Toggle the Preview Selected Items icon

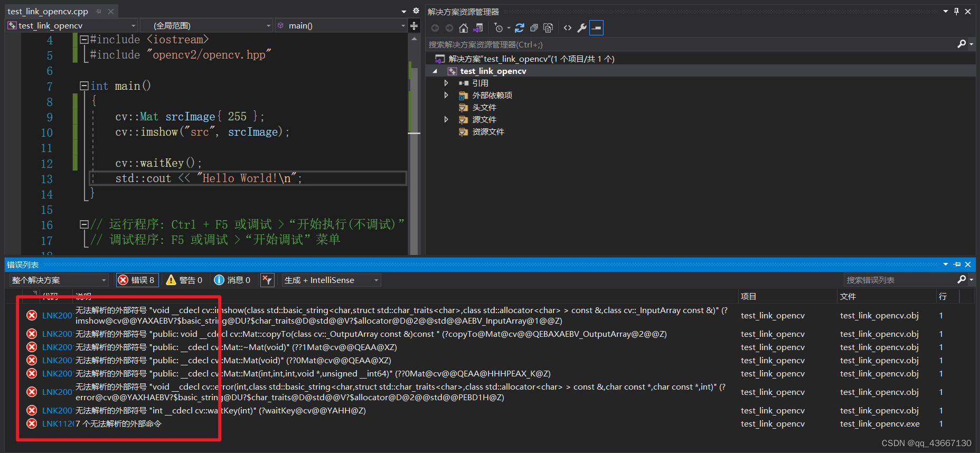[596, 28]
